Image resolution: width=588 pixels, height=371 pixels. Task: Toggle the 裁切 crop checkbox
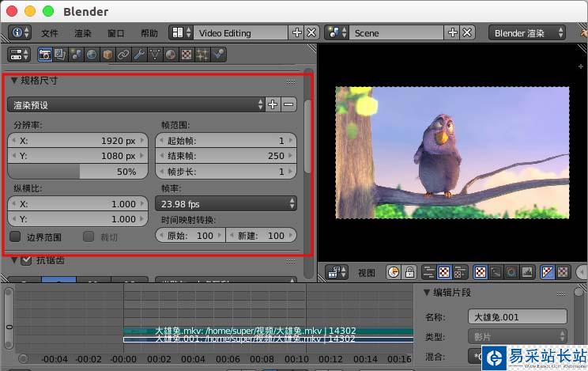[89, 237]
